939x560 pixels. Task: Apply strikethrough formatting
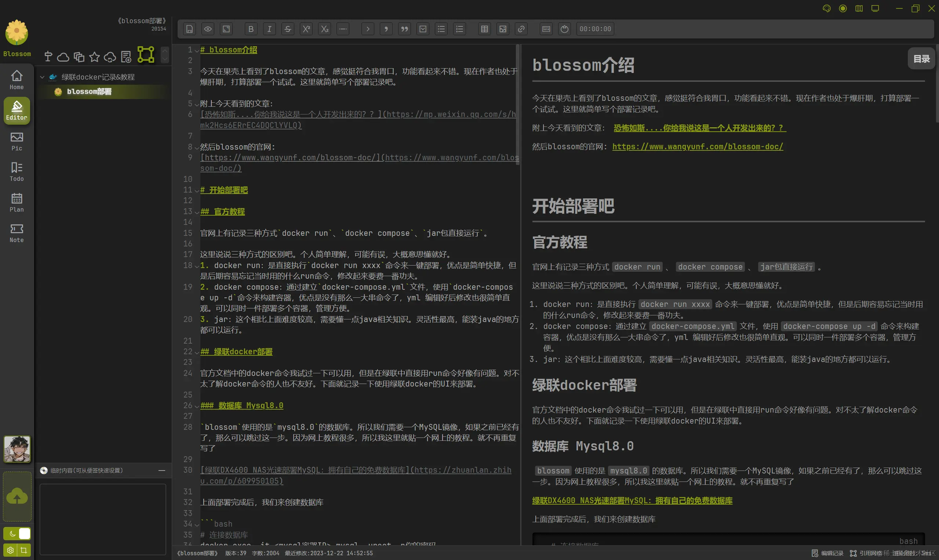[x=287, y=29]
